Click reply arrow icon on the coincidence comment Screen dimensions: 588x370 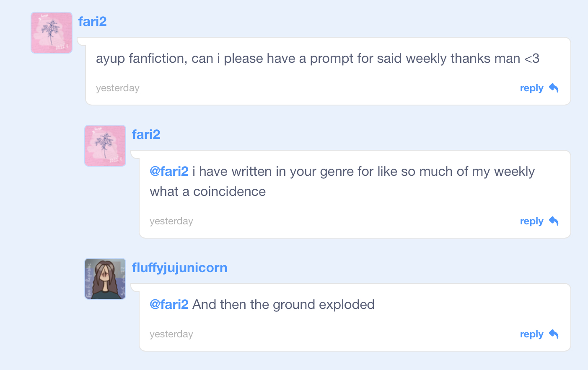click(554, 221)
